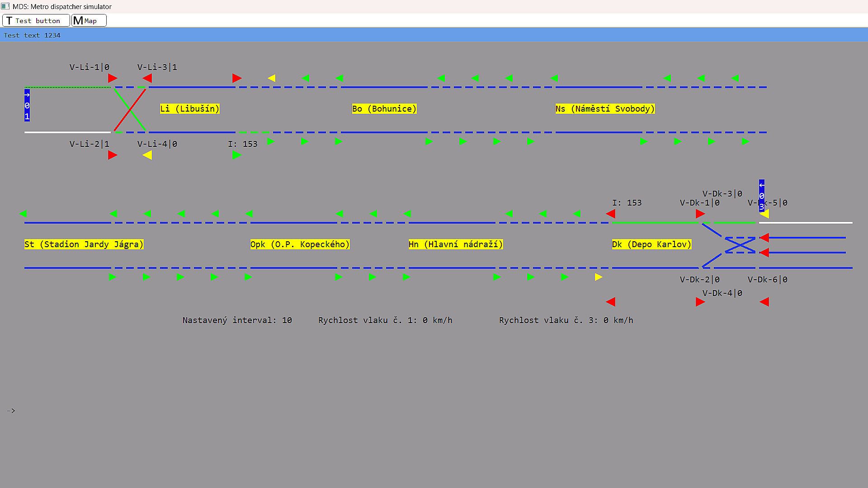Toggle the Depo Karlov crossover switch
868x488 pixels.
tap(740, 245)
